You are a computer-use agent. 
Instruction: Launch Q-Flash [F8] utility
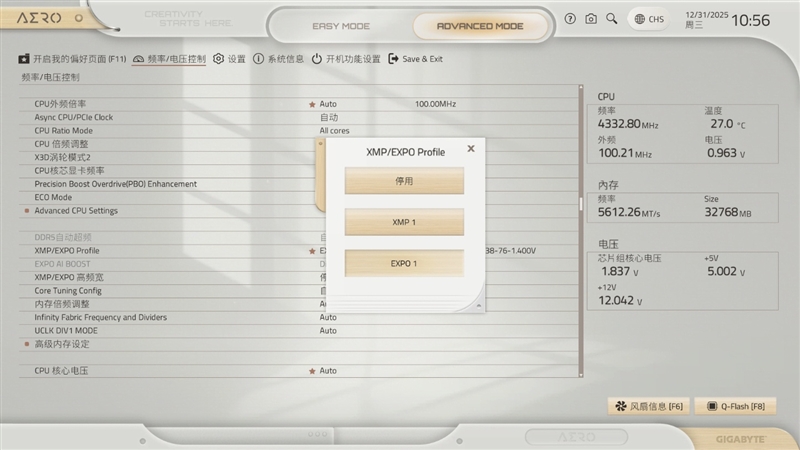pyautogui.click(x=735, y=406)
